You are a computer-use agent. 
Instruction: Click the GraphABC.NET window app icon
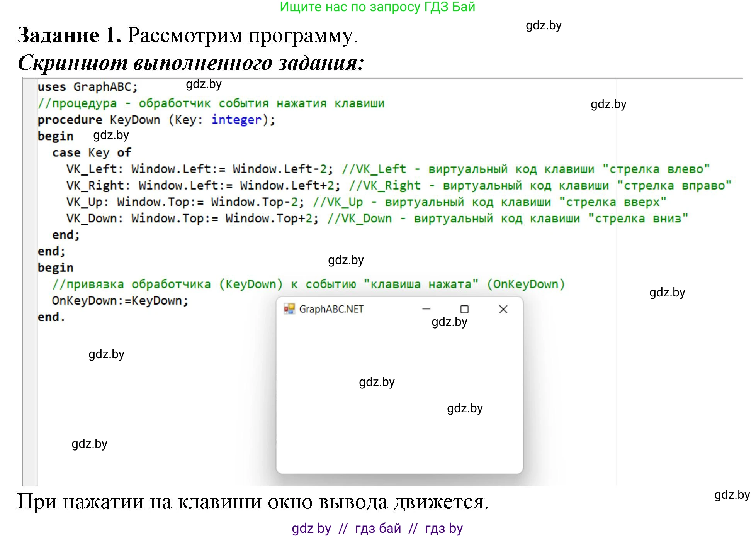click(x=289, y=309)
